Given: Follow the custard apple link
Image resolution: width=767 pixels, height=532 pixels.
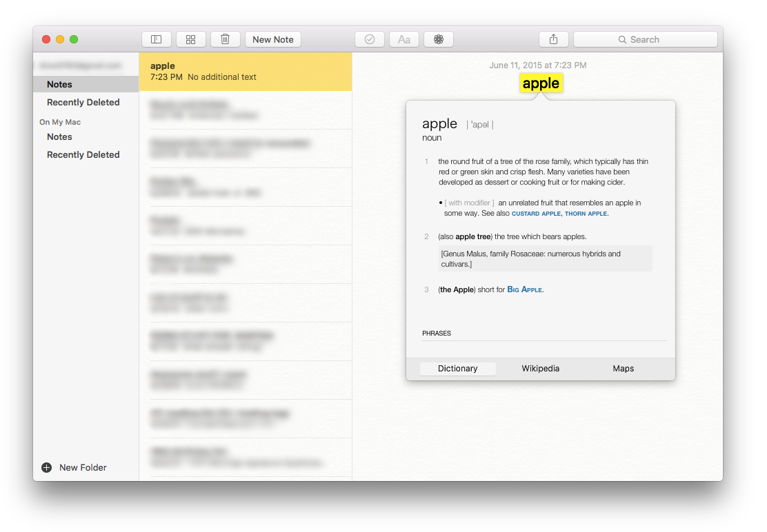Looking at the screenshot, I should pyautogui.click(x=536, y=214).
